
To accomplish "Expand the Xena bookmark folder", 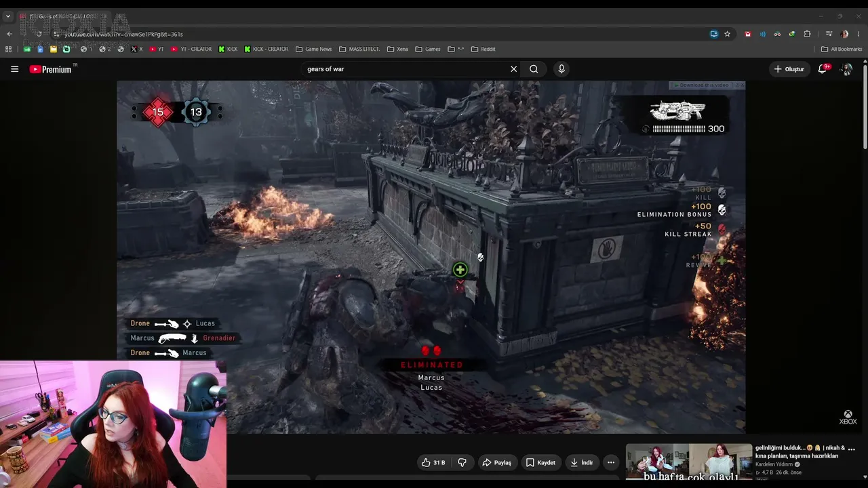I will click(397, 49).
